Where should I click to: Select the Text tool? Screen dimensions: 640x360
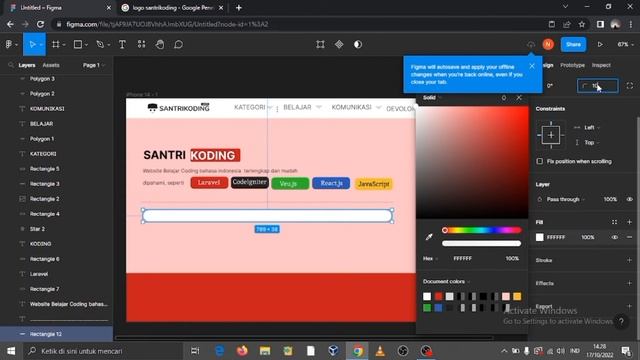(122, 44)
